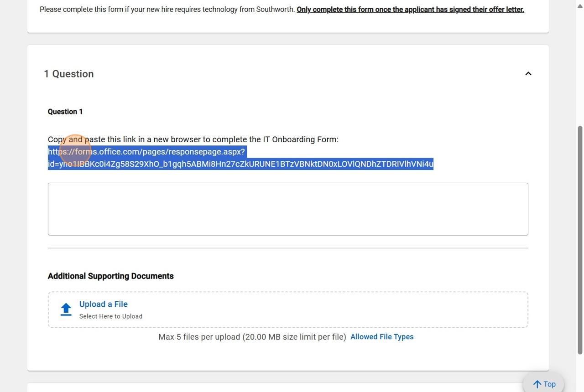Click the '1 Question' section heading

click(69, 74)
